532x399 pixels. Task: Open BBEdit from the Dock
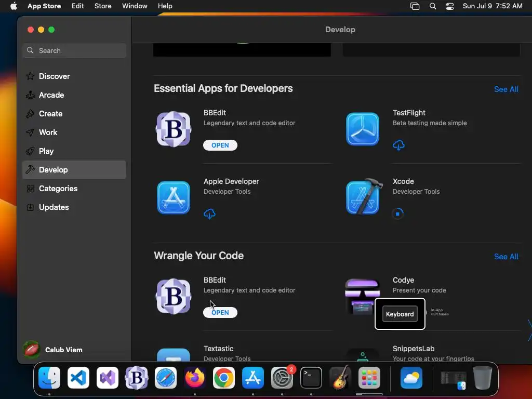(x=137, y=378)
